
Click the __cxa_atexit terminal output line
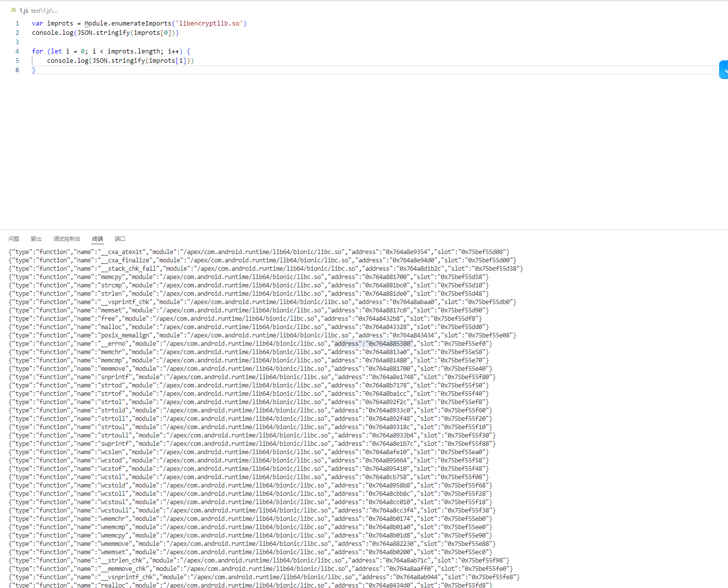pos(259,252)
